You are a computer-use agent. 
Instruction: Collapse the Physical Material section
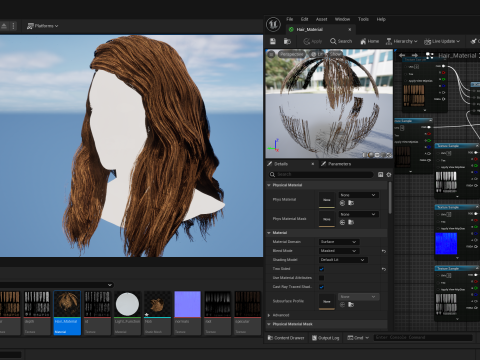(269, 185)
